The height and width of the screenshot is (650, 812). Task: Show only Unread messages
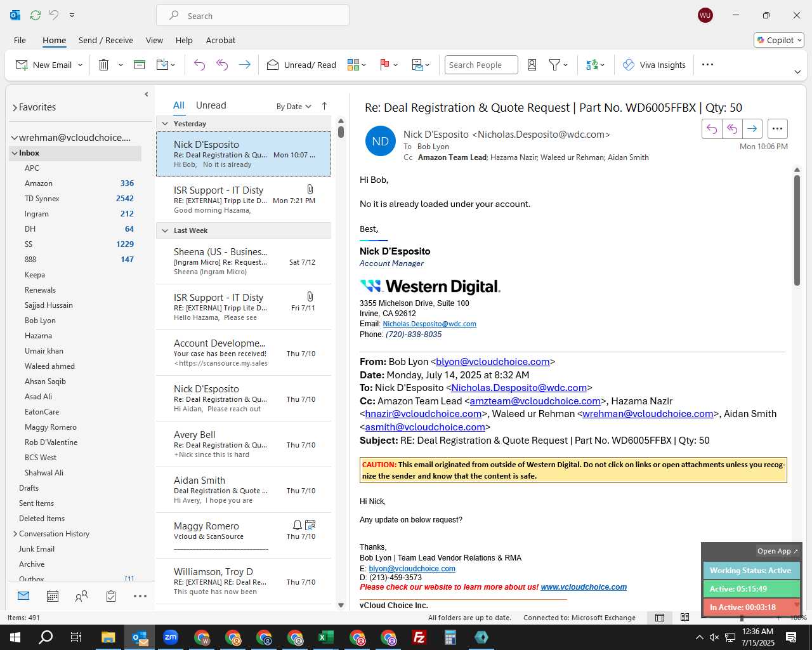coord(211,105)
